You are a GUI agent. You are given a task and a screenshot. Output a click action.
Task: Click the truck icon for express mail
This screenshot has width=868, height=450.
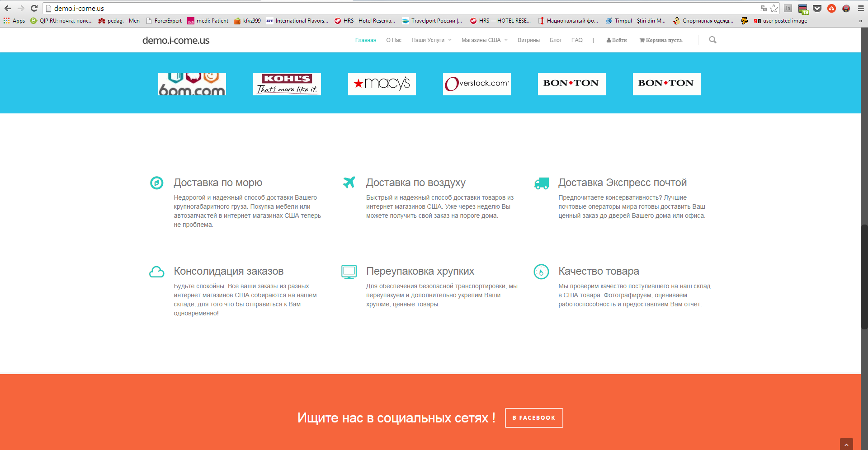(x=542, y=183)
